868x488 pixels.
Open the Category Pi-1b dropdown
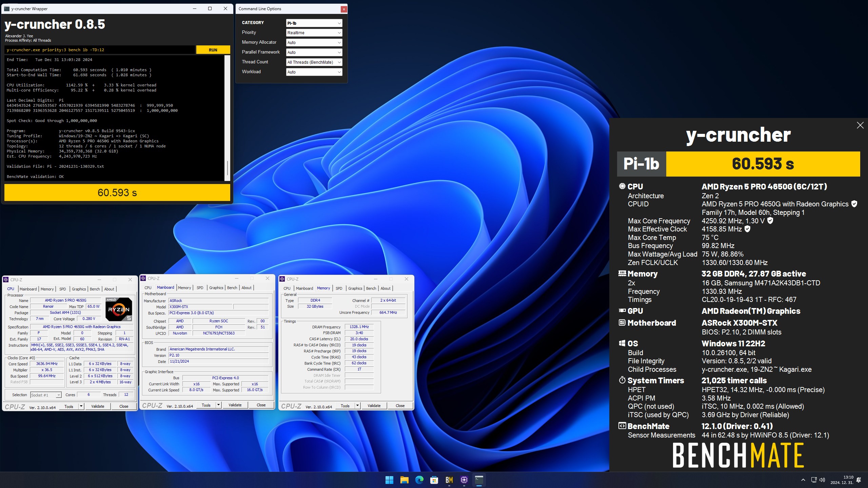[x=314, y=23]
